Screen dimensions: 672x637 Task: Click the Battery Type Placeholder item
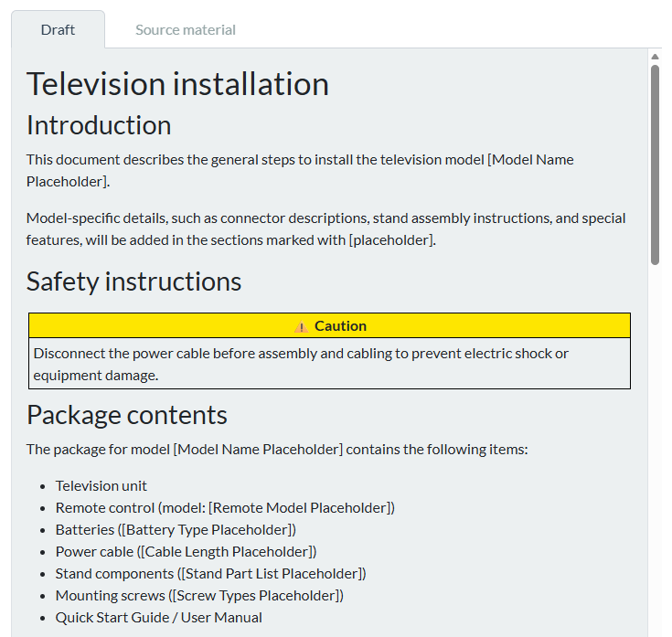(210, 530)
